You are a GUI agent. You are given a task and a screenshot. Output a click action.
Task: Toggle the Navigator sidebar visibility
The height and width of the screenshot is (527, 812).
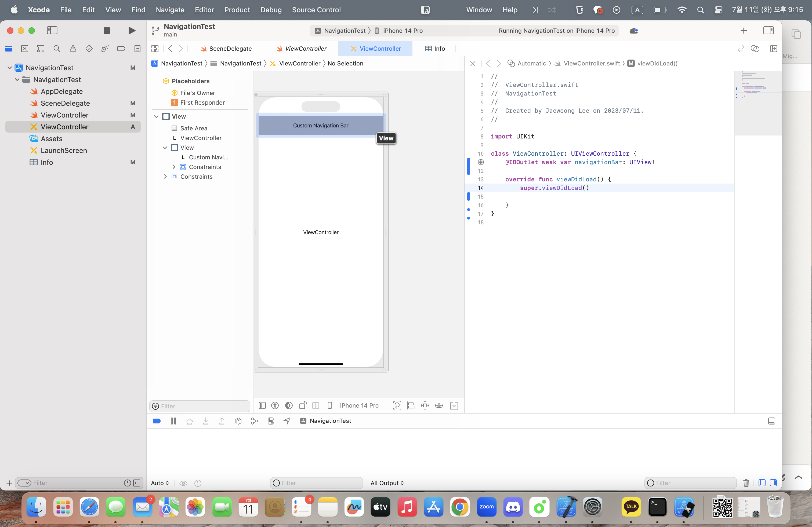(52, 31)
